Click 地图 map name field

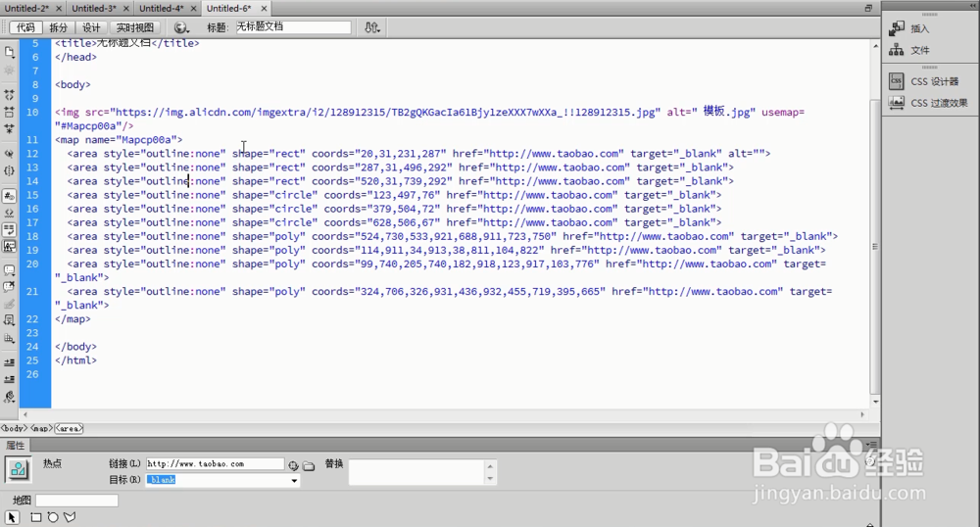click(76, 501)
